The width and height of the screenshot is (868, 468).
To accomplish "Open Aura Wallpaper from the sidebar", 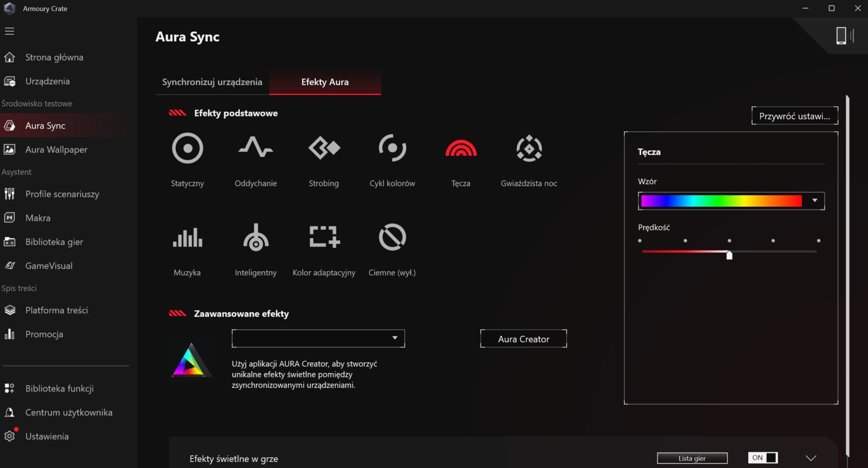I will [x=56, y=150].
